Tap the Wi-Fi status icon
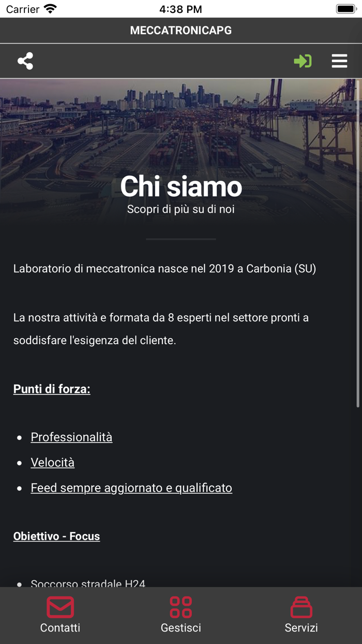Viewport: 362px width, 644px height. (x=50, y=9)
